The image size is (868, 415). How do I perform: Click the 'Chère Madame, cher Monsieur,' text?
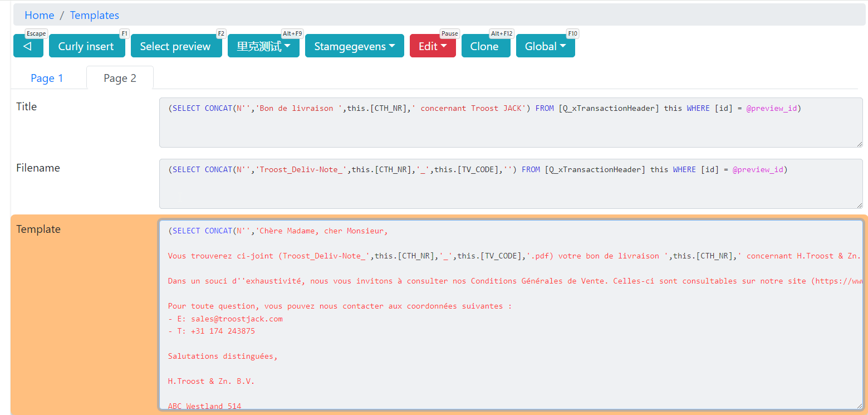[x=323, y=231]
